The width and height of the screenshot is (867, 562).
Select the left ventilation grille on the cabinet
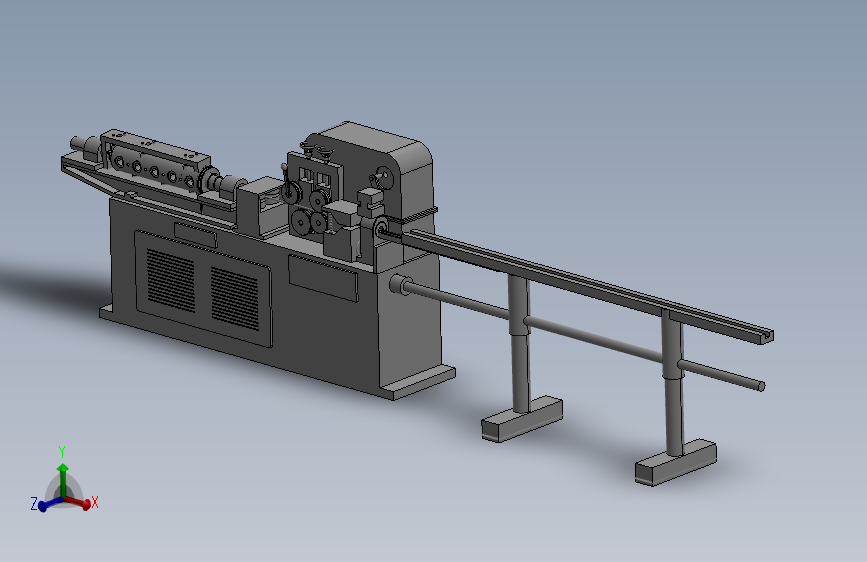pyautogui.click(x=171, y=281)
